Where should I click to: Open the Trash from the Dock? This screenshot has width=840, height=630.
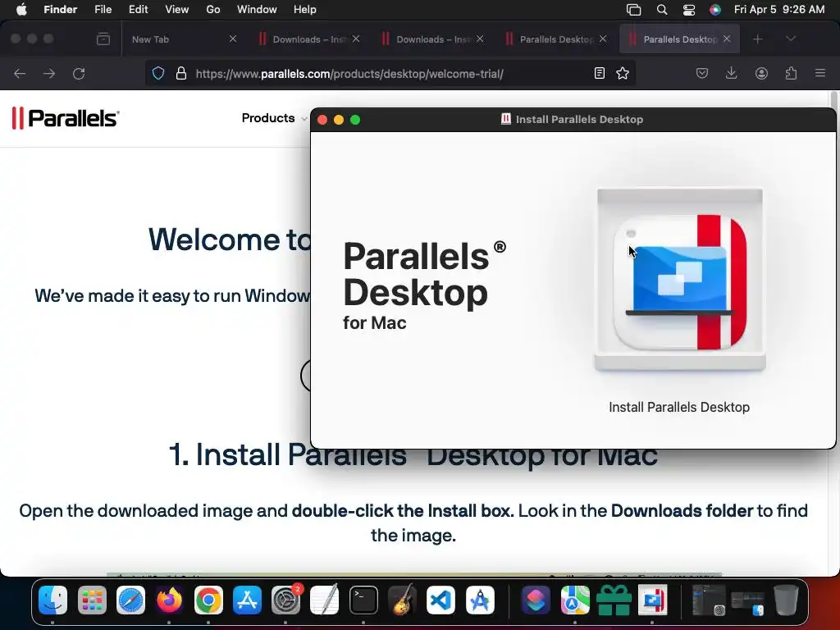click(x=786, y=600)
